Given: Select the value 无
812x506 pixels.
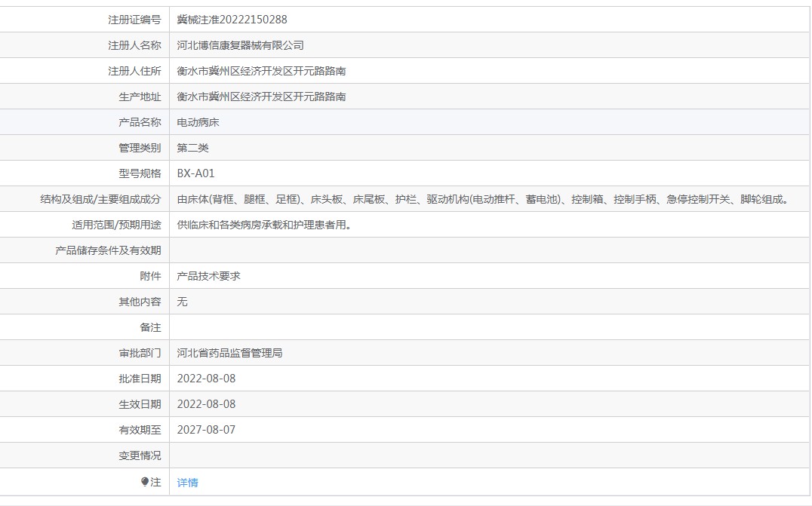Looking at the screenshot, I should click(183, 302).
